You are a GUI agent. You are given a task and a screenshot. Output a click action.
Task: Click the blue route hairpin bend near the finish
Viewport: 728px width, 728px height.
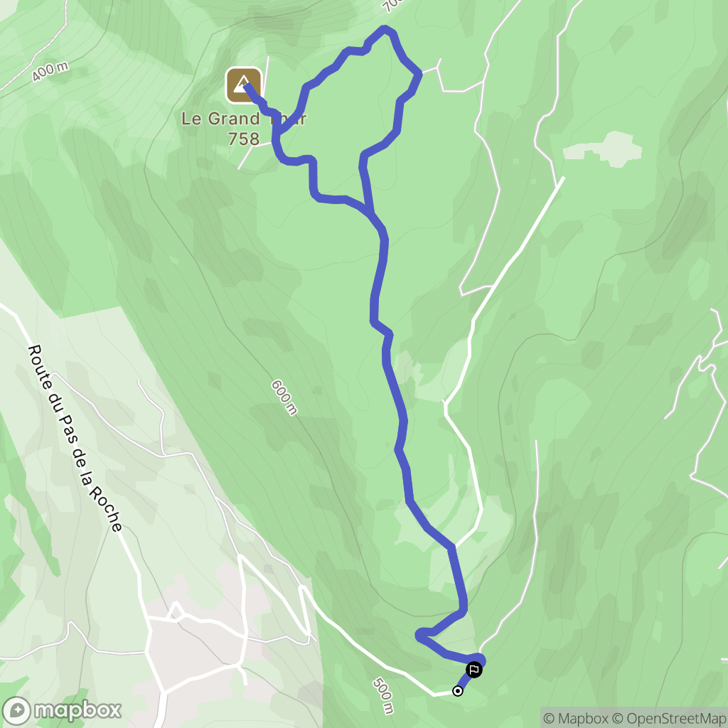[x=419, y=635]
